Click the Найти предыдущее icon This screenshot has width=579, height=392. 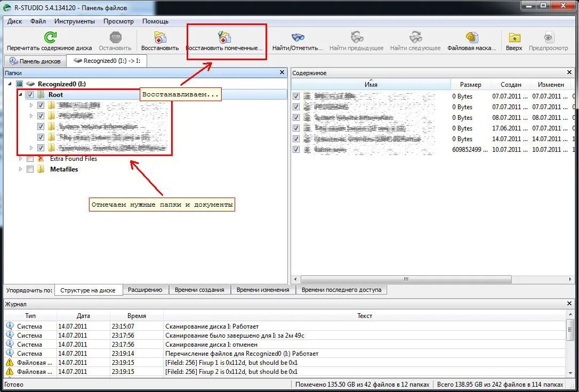pos(357,37)
